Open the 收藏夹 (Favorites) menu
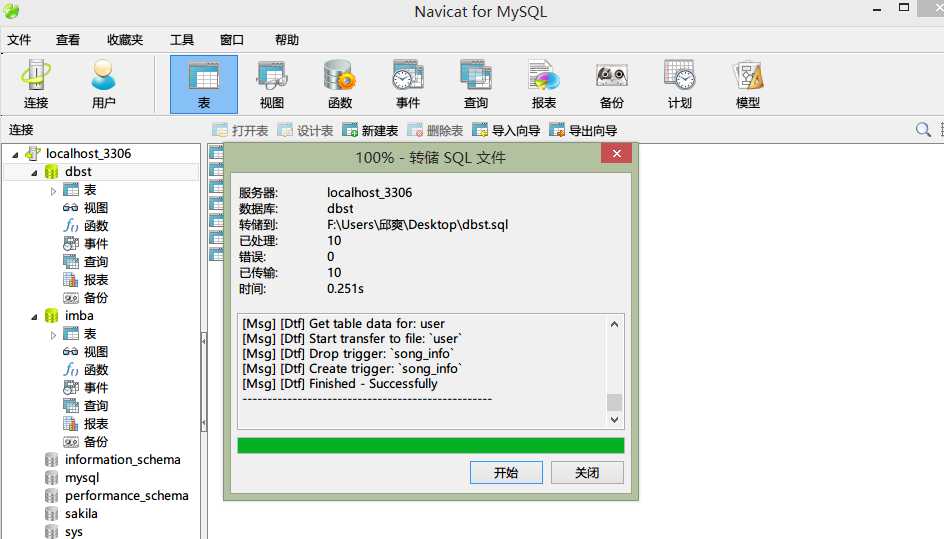Image resolution: width=944 pixels, height=539 pixels. coord(125,40)
